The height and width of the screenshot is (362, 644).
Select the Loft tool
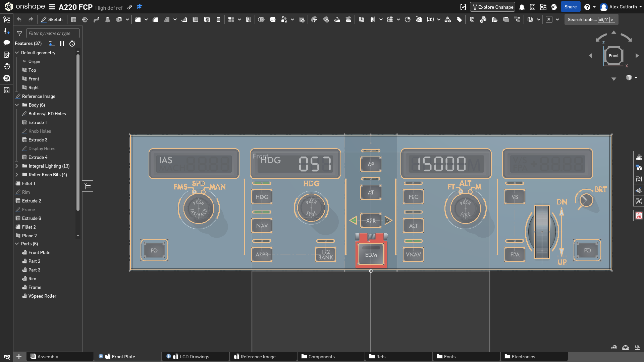point(108,20)
